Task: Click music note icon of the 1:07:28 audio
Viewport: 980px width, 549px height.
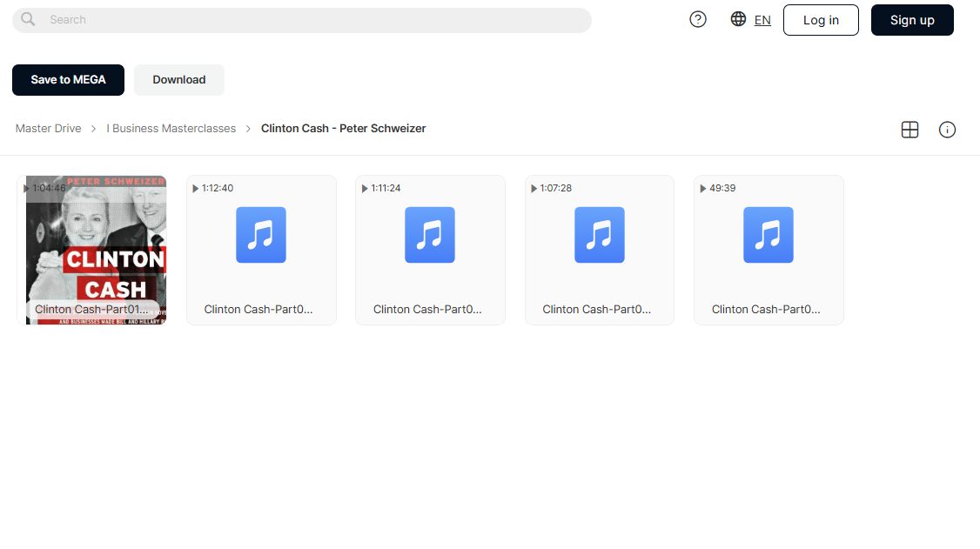Action: [x=600, y=235]
